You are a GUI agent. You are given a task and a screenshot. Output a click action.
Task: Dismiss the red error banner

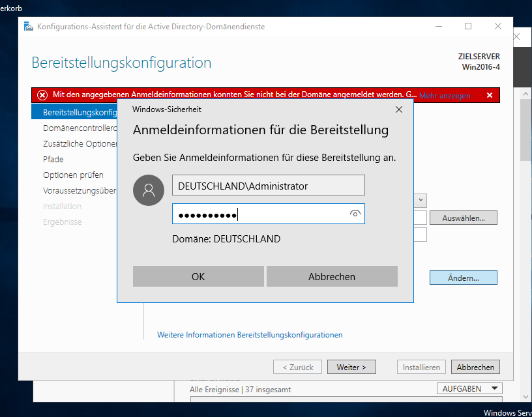(x=490, y=95)
